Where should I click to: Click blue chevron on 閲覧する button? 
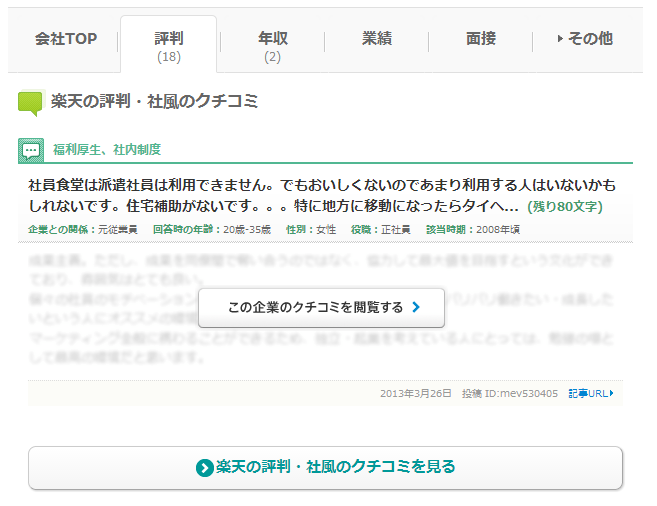point(416,307)
